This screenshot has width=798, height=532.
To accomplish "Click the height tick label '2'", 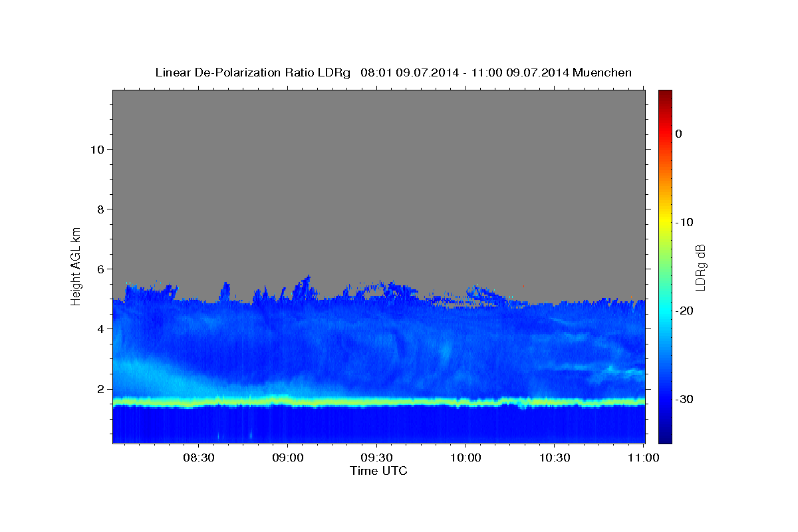I will pos(100,389).
